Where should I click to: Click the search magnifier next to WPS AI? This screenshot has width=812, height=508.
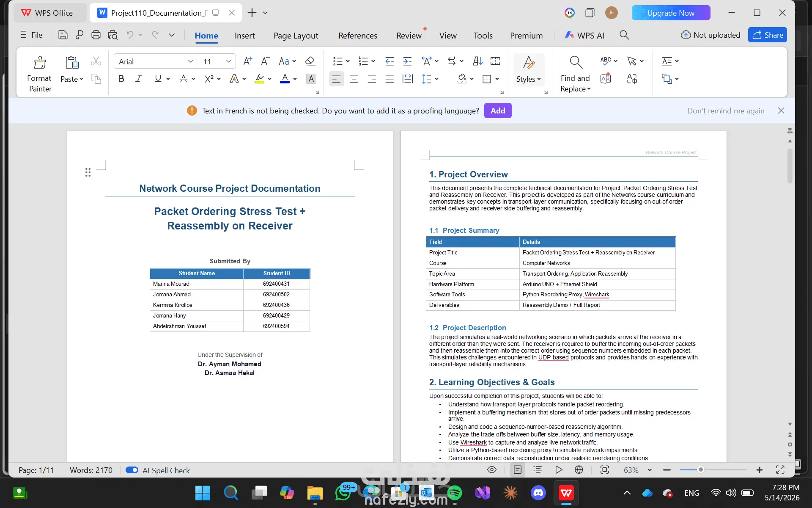coord(624,35)
